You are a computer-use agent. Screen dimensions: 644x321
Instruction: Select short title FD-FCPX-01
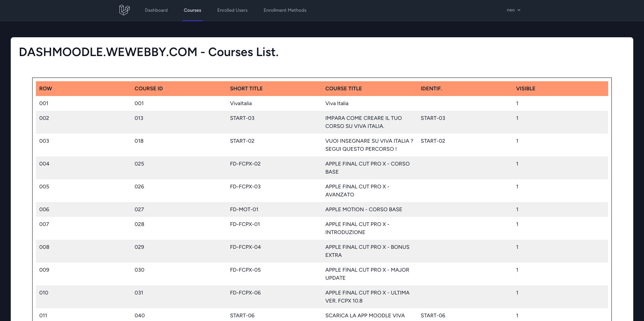[245, 224]
